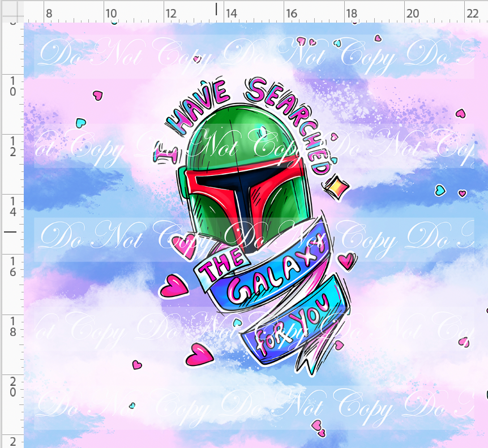
Task: Click the 12 mark on horizontal ruler
Action: (x=171, y=14)
